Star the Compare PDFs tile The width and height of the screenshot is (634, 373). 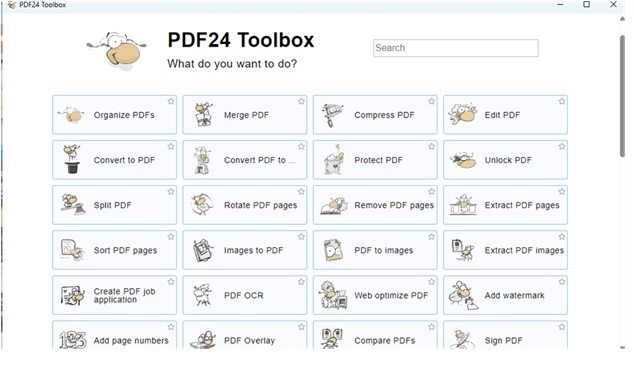pyautogui.click(x=431, y=326)
